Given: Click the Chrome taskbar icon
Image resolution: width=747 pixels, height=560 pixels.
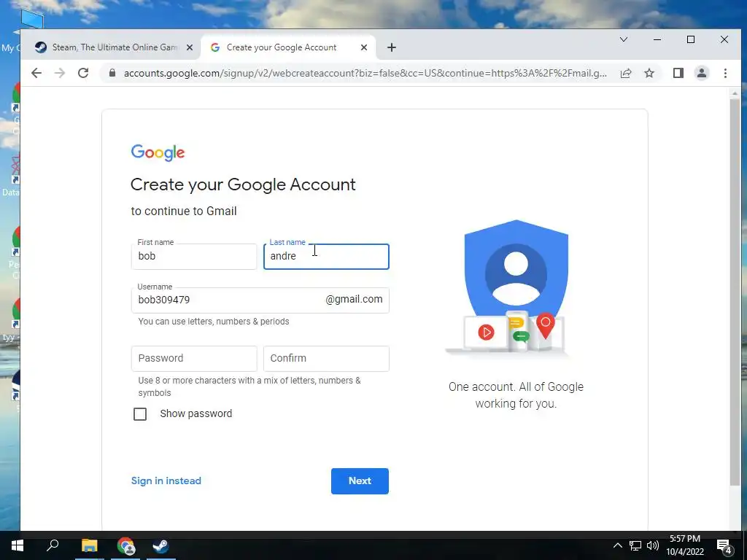Looking at the screenshot, I should pos(125,545).
